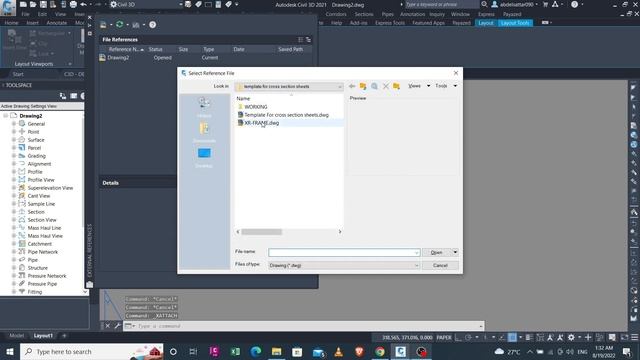Click Help icon in External References palette
The height and width of the screenshot is (360, 640).
coord(152,25)
